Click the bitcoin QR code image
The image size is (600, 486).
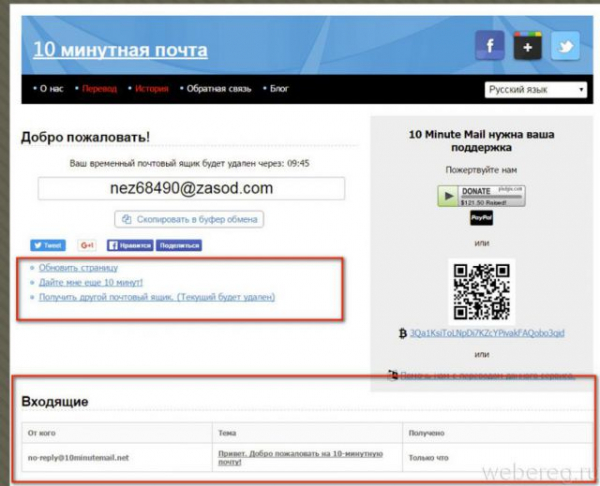pyautogui.click(x=481, y=292)
